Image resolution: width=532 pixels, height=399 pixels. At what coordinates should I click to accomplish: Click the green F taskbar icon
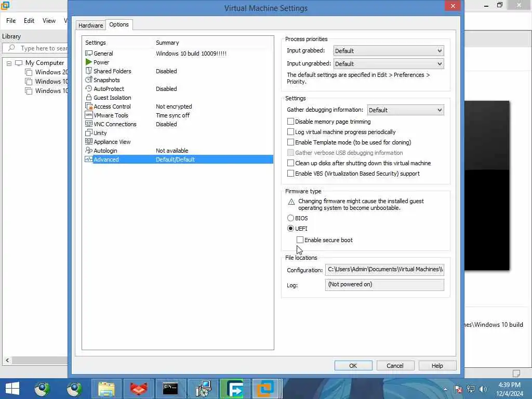(x=235, y=389)
